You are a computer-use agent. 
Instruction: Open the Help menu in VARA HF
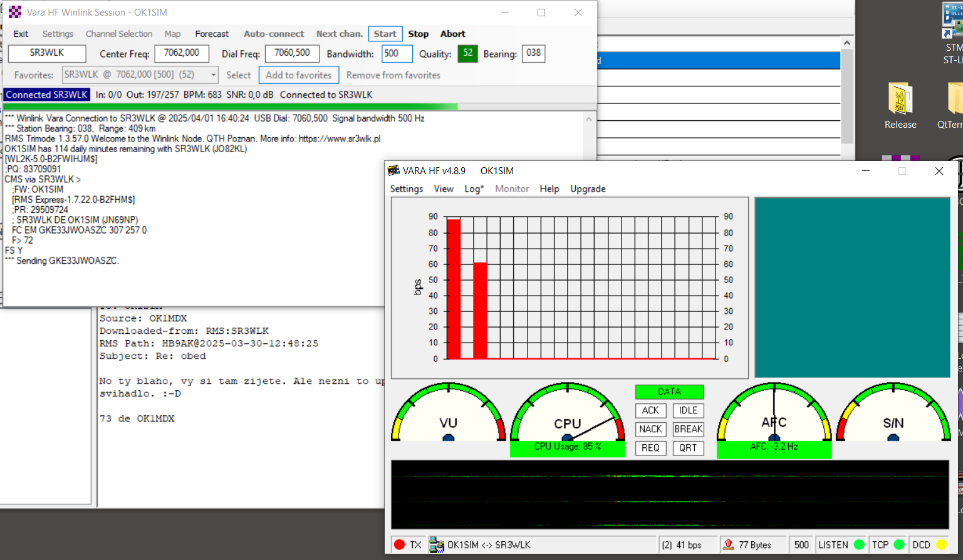point(549,189)
